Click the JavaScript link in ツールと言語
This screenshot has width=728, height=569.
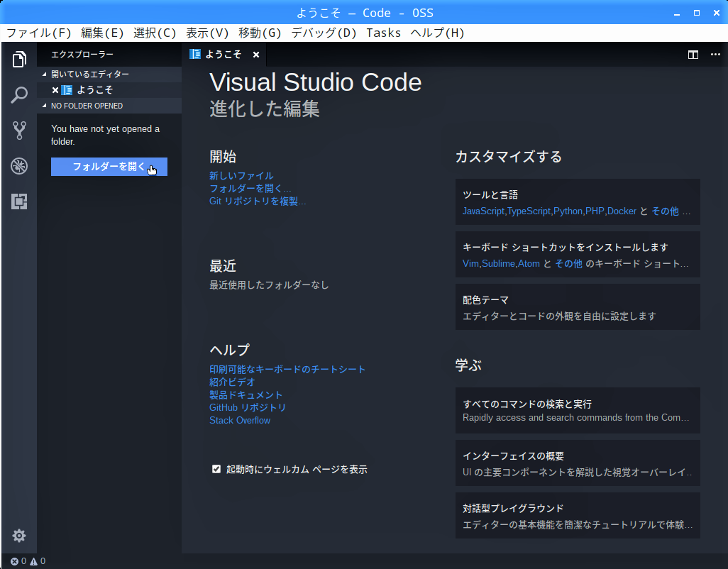click(483, 211)
